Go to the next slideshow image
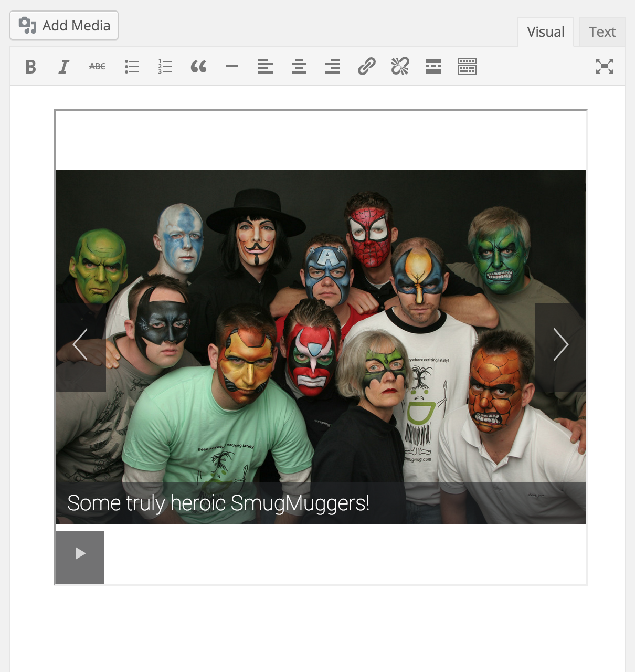The image size is (635, 672). click(560, 347)
